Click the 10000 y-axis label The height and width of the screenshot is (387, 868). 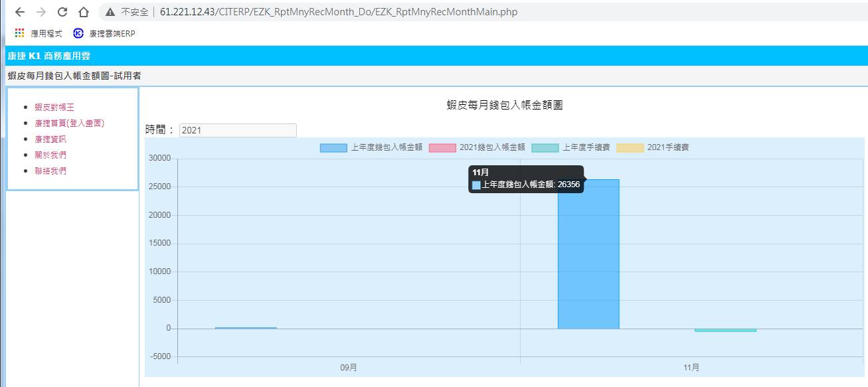159,271
